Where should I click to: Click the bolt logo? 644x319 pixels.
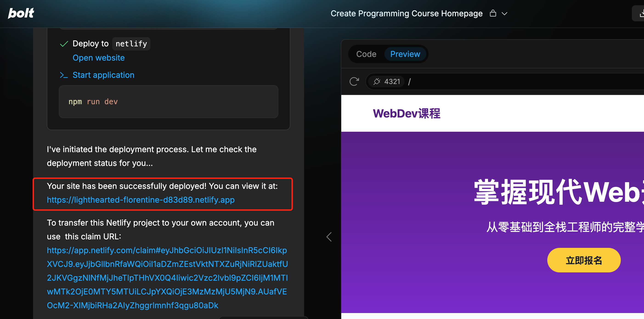[21, 13]
